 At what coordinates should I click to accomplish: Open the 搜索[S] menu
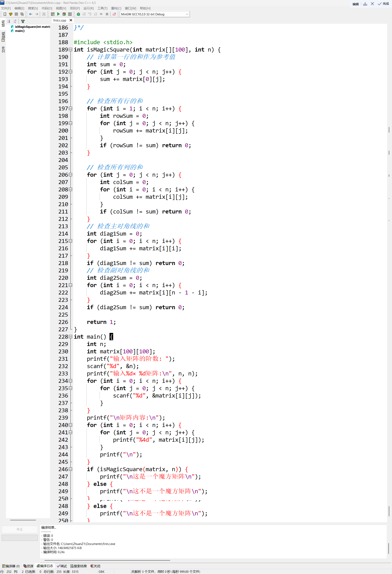33,8
